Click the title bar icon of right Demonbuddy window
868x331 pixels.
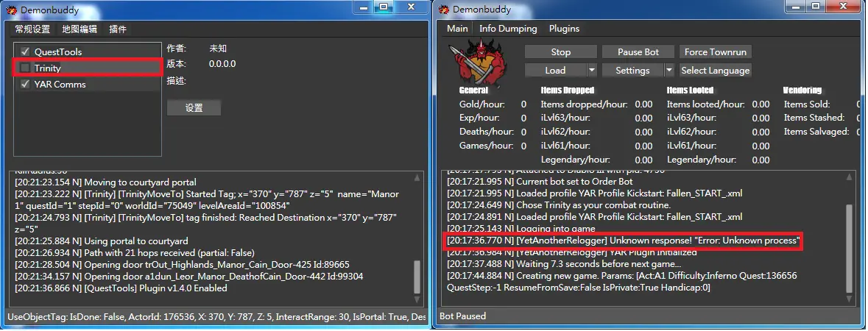[444, 10]
